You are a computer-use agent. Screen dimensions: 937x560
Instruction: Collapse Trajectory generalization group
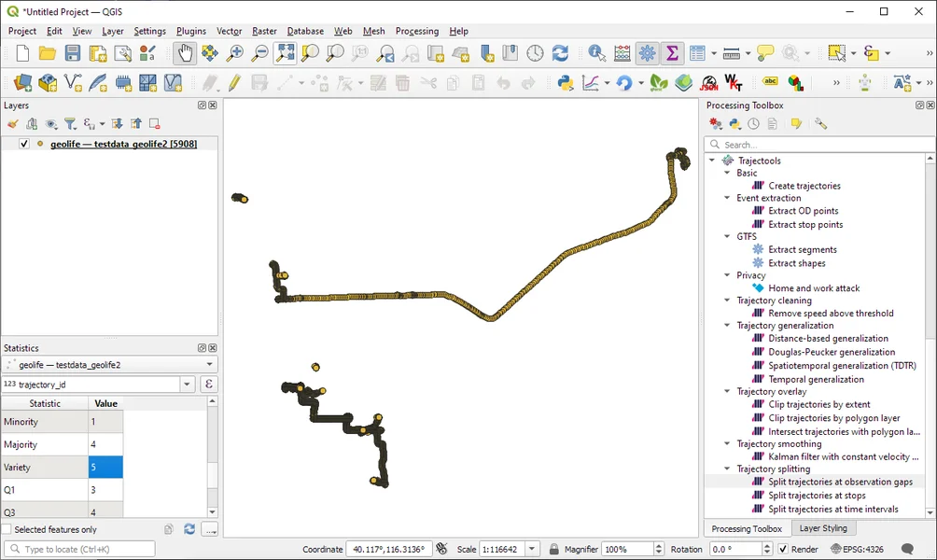pos(727,325)
